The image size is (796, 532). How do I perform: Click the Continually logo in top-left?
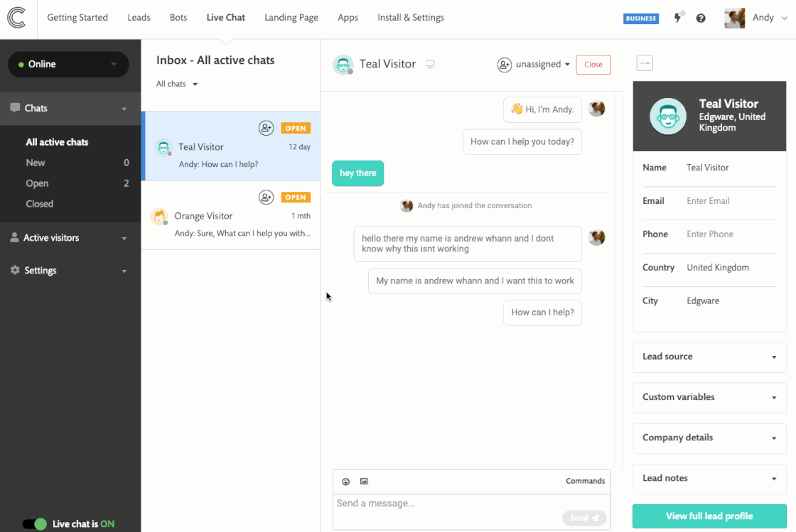(x=17, y=18)
